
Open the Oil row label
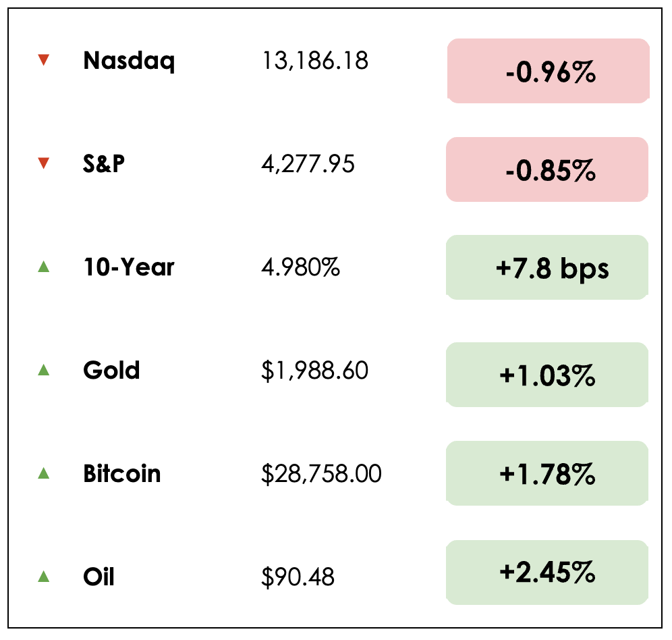(x=99, y=577)
